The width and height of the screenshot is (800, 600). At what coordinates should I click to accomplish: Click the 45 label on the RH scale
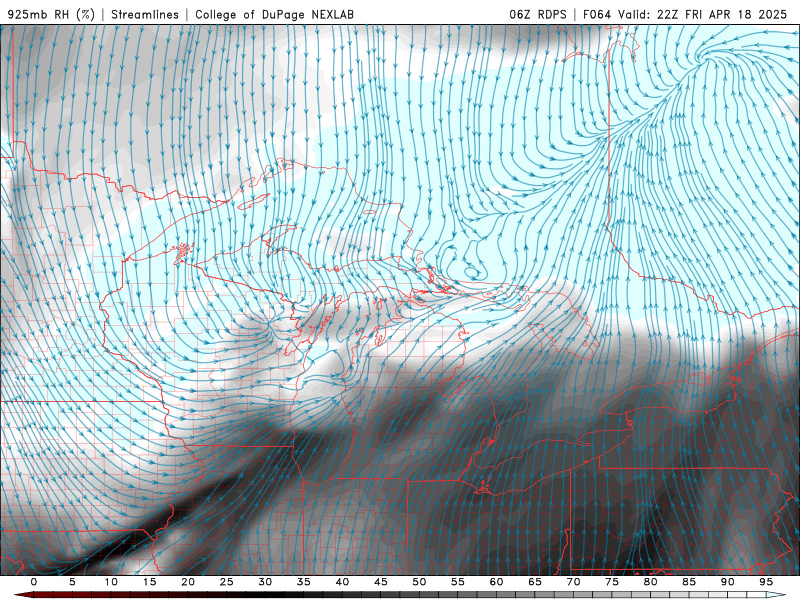381,582
